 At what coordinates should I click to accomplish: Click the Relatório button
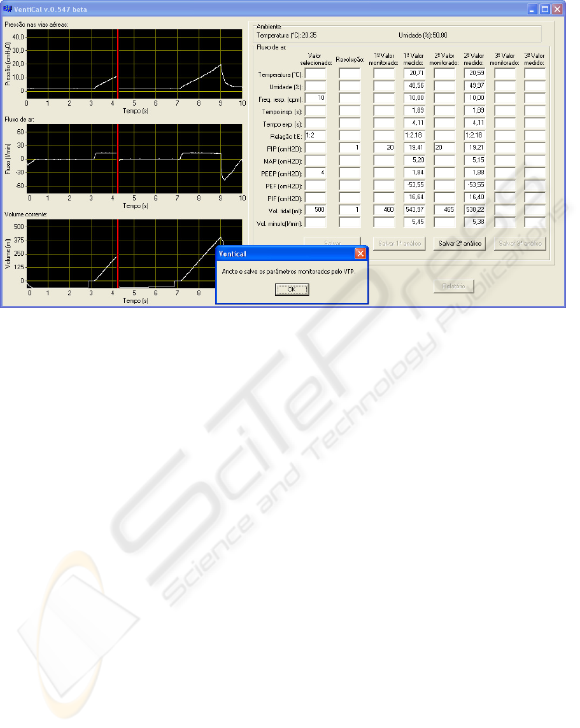pyautogui.click(x=454, y=286)
